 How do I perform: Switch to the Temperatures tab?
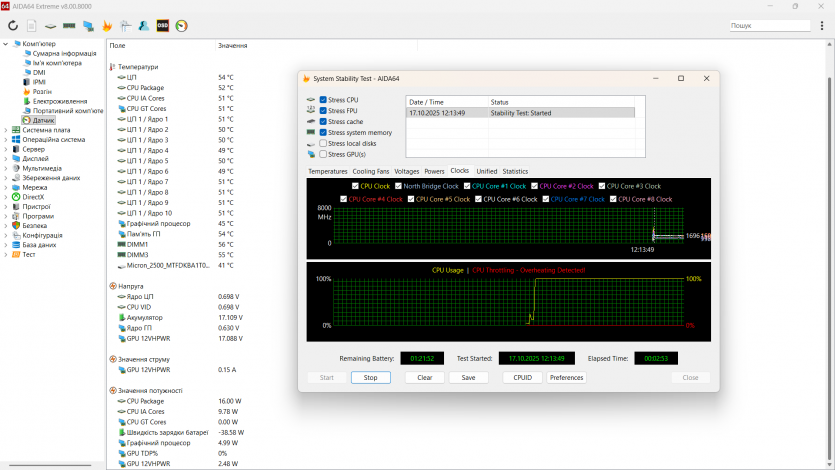[328, 171]
